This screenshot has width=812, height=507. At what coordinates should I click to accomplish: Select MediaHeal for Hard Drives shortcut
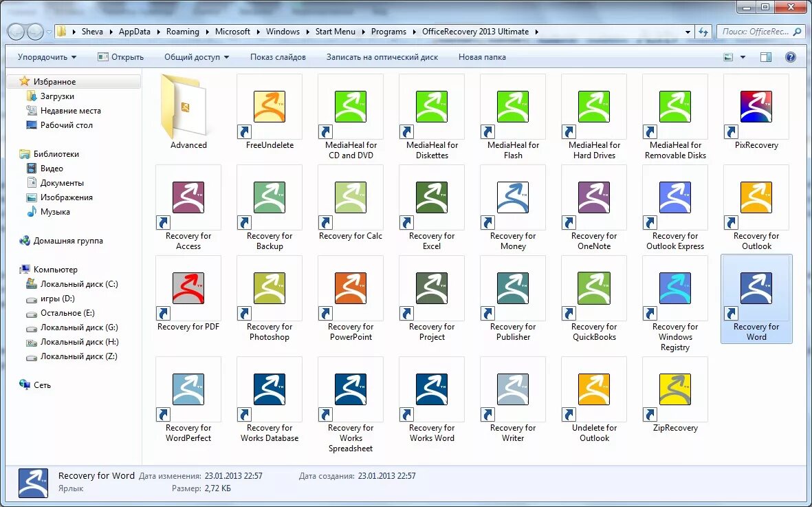[x=594, y=117]
